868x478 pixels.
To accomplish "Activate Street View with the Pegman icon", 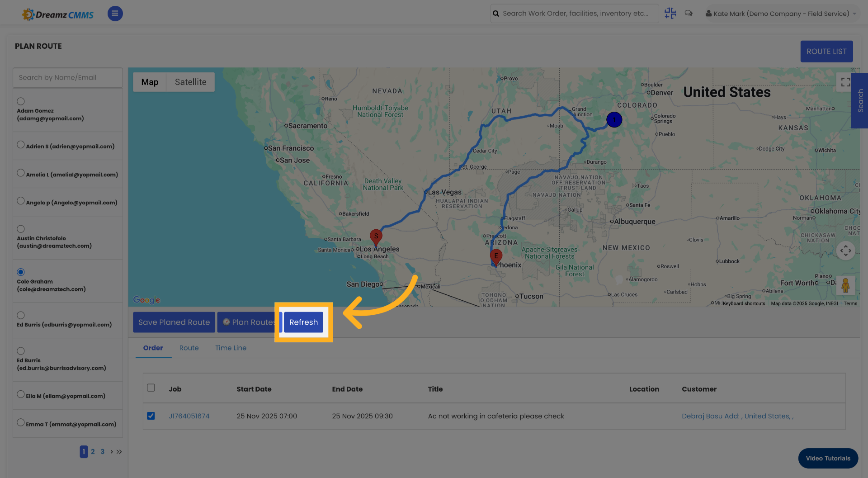I will 846,285.
